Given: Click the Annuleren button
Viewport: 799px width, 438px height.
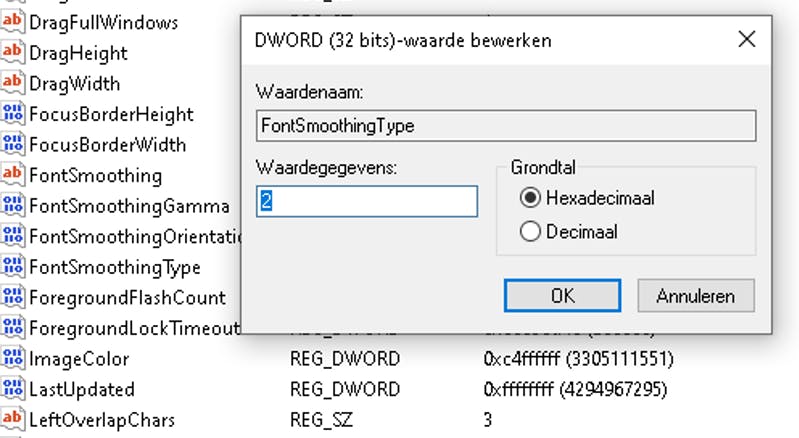Looking at the screenshot, I should click(x=695, y=296).
